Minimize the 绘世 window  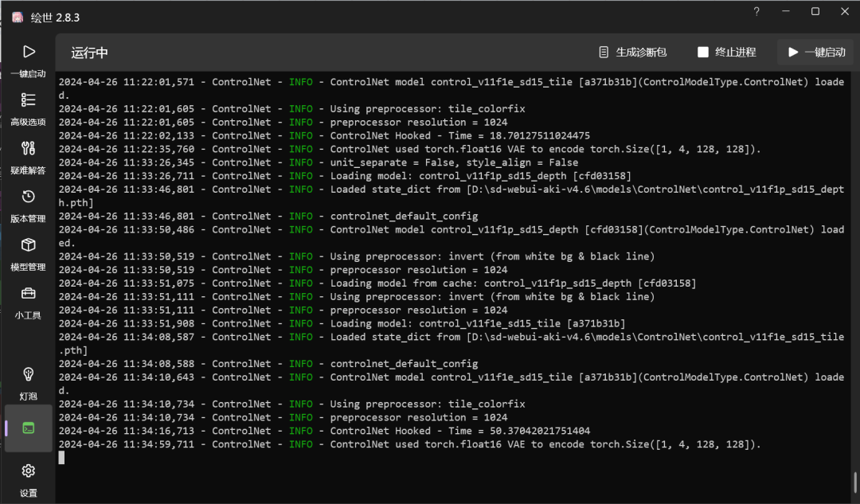tap(784, 12)
